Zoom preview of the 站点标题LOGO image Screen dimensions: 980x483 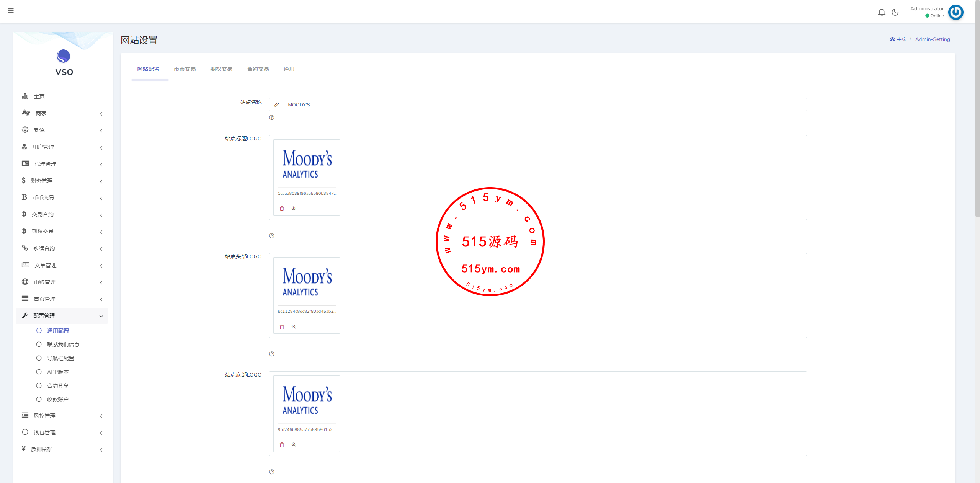(x=294, y=209)
